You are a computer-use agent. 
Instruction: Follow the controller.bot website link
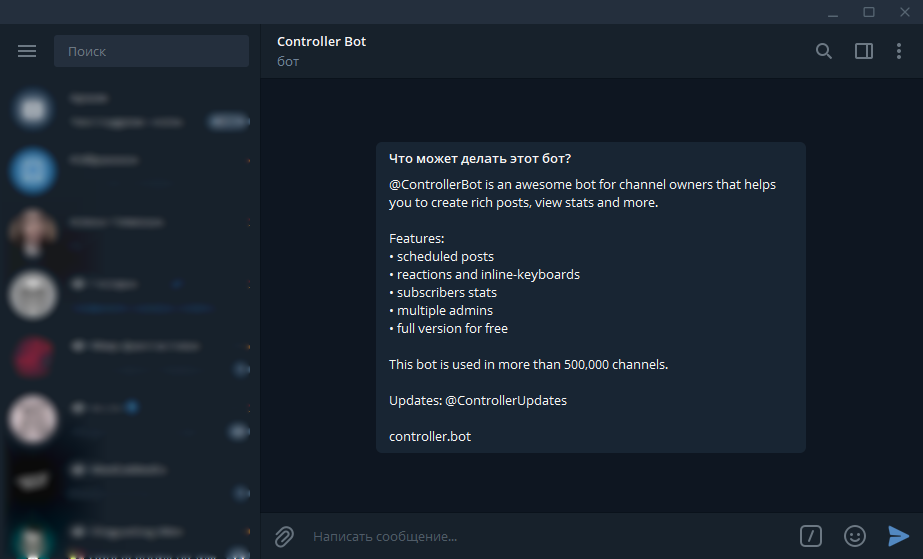430,437
